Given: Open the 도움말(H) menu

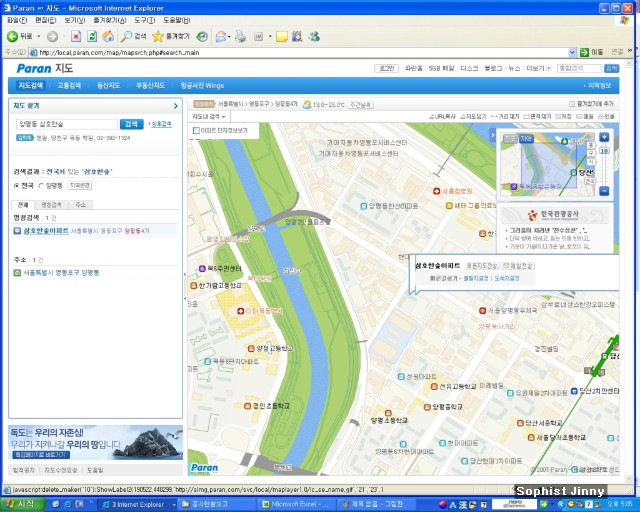Looking at the screenshot, I should pos(177,20).
